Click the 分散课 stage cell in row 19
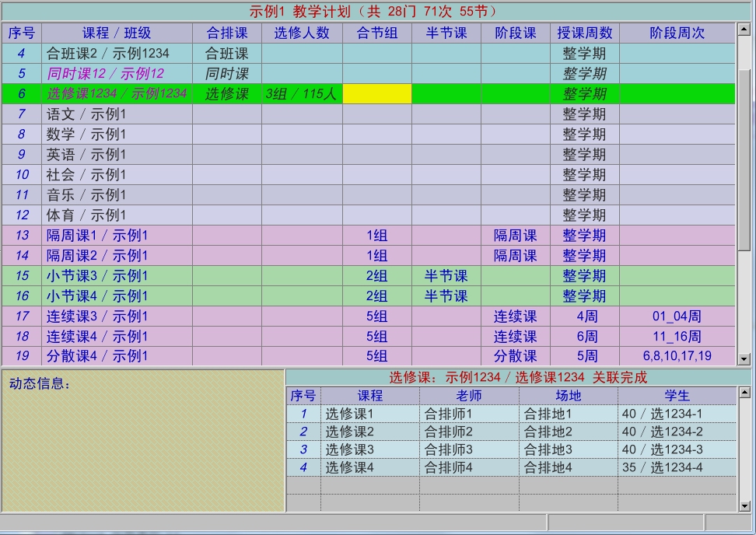756x535 pixels. (x=516, y=356)
